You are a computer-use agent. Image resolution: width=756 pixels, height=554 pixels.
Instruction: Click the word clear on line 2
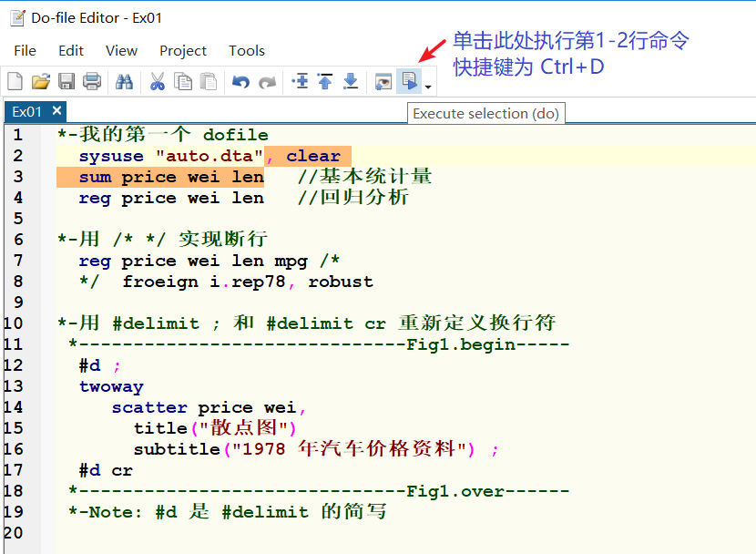point(313,156)
